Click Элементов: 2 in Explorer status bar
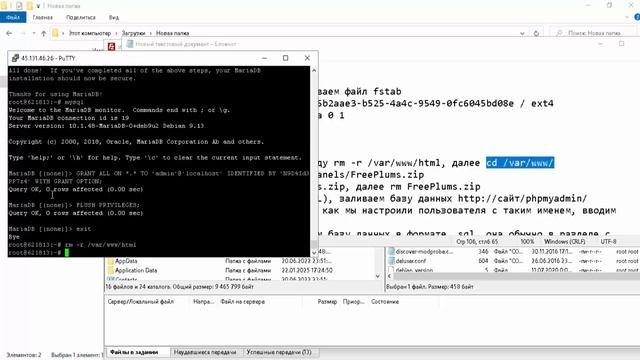 pyautogui.click(x=24, y=355)
